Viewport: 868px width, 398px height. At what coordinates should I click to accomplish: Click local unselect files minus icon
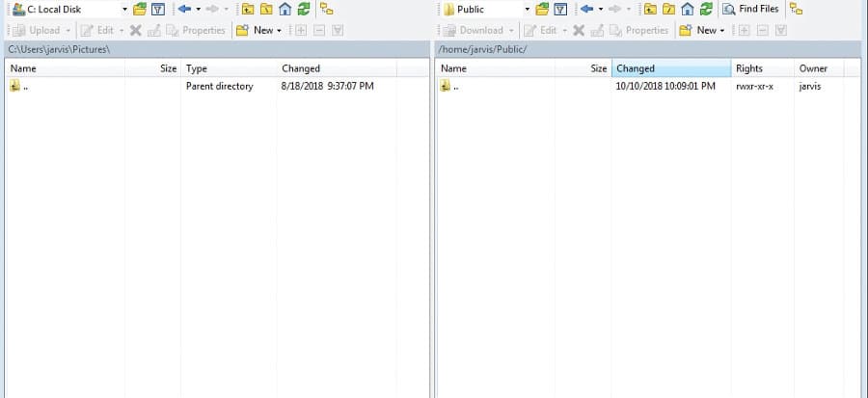tap(319, 31)
